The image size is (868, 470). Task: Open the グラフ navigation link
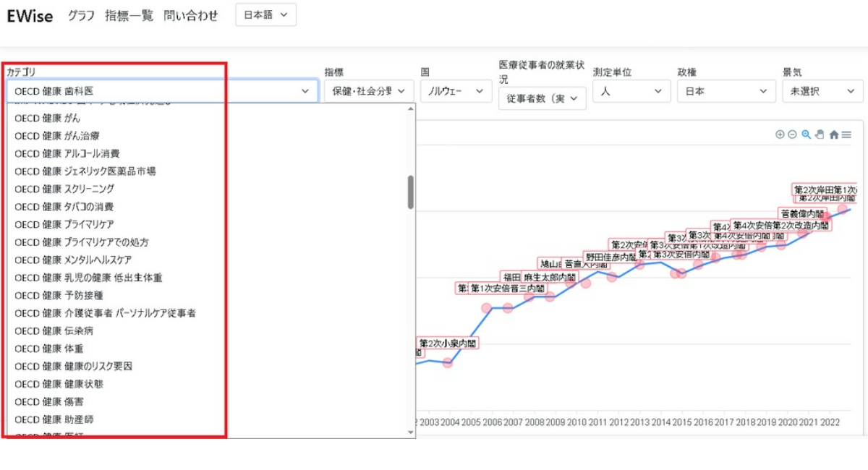81,16
